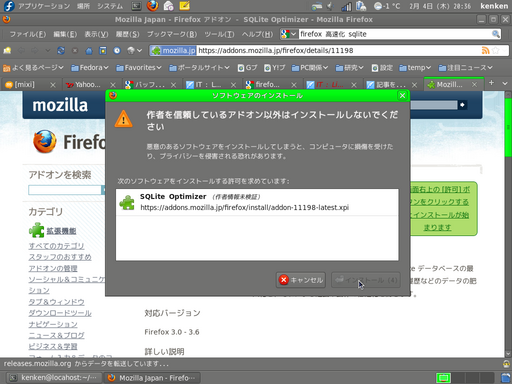Expand the よく見るページ bookmark folder

pos(33,68)
